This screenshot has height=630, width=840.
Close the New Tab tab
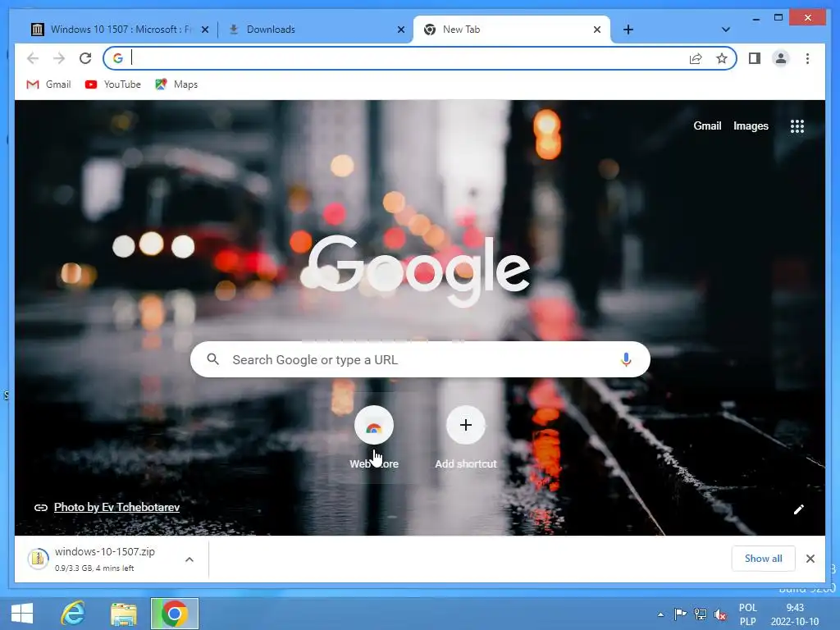[x=597, y=30]
